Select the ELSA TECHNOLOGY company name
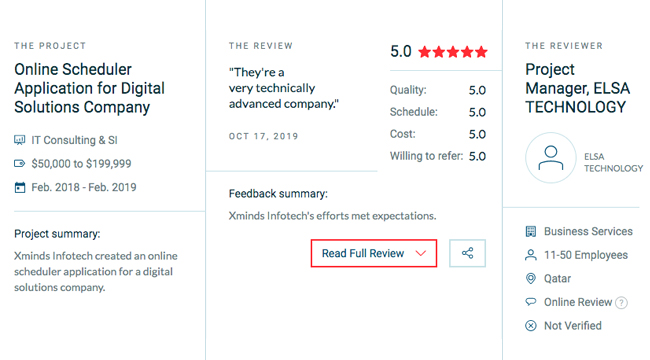This screenshot has width=650, height=360. tap(613, 162)
